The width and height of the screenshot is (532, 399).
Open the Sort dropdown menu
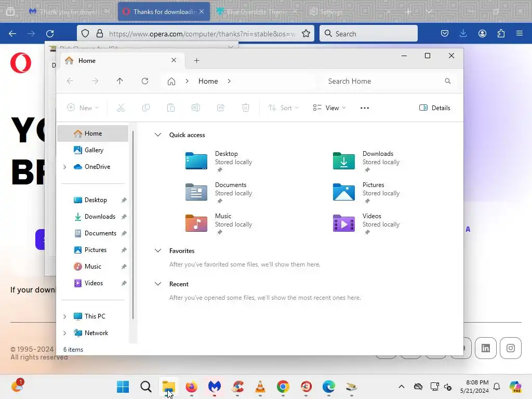283,108
